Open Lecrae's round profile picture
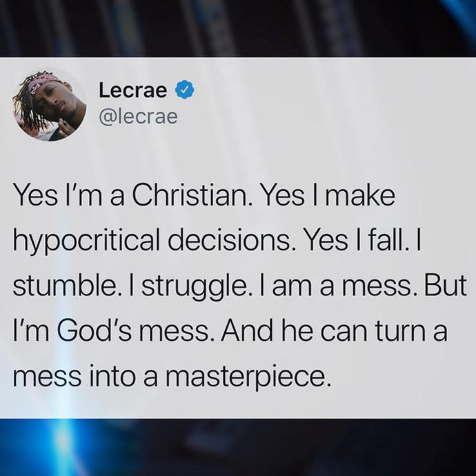Screen dimensions: 476x476 point(50,105)
